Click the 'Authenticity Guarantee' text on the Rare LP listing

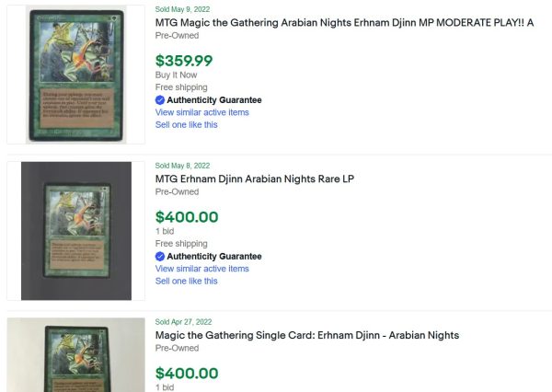213,257
